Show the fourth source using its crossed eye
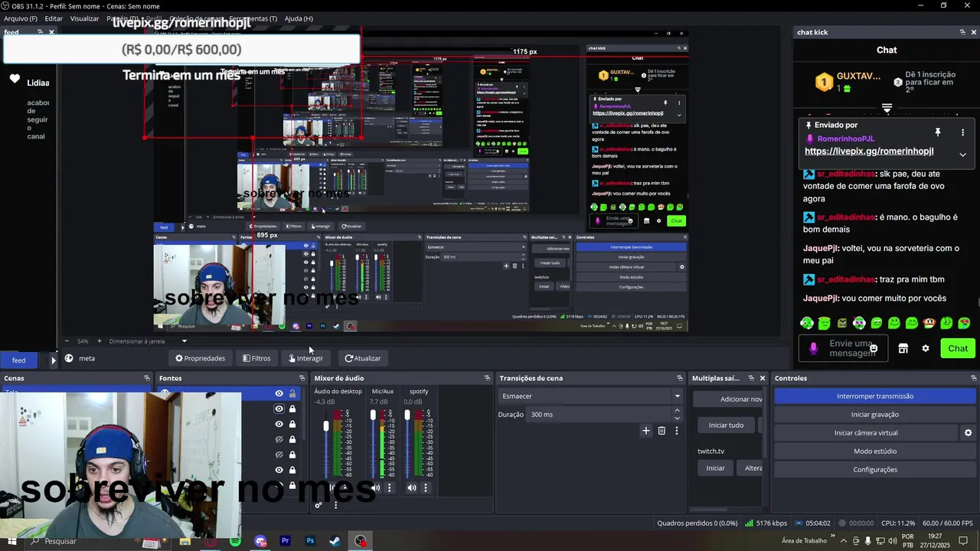Image resolution: width=980 pixels, height=551 pixels. click(x=279, y=439)
